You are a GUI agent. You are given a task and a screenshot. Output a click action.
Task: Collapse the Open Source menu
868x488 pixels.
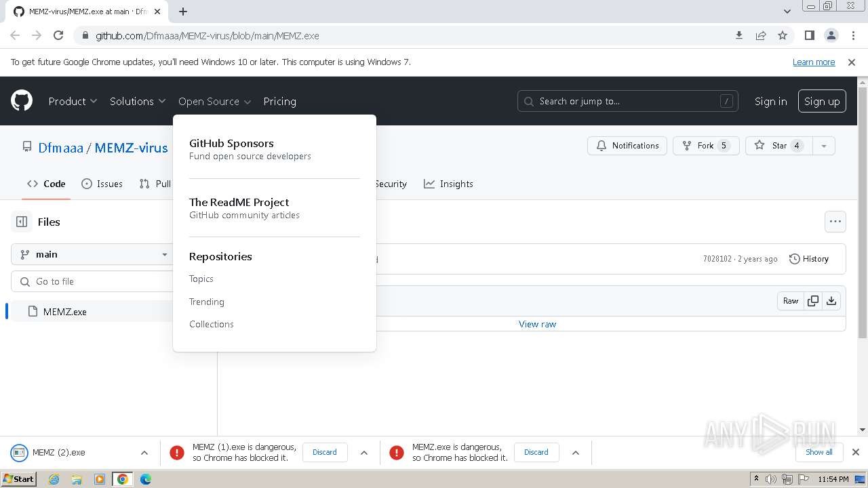coord(214,101)
